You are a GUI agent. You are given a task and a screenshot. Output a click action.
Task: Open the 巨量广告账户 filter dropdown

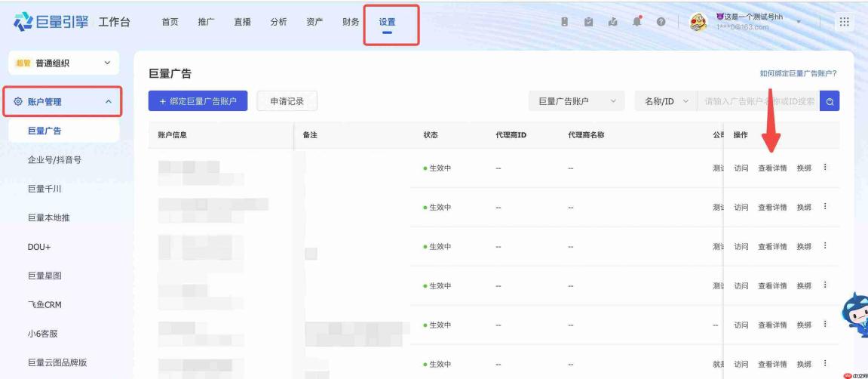click(577, 101)
